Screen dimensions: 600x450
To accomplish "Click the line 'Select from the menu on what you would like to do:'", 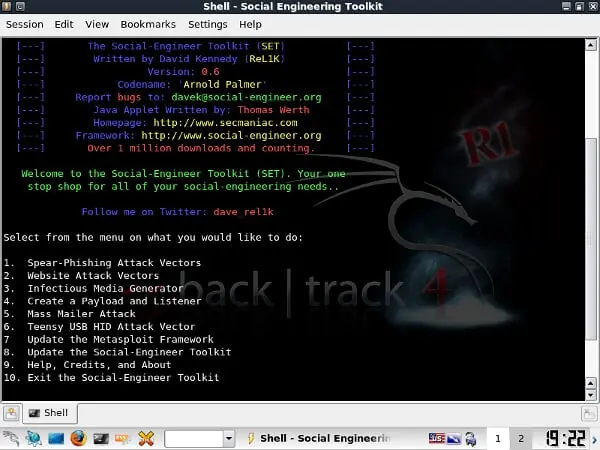I will [153, 238].
